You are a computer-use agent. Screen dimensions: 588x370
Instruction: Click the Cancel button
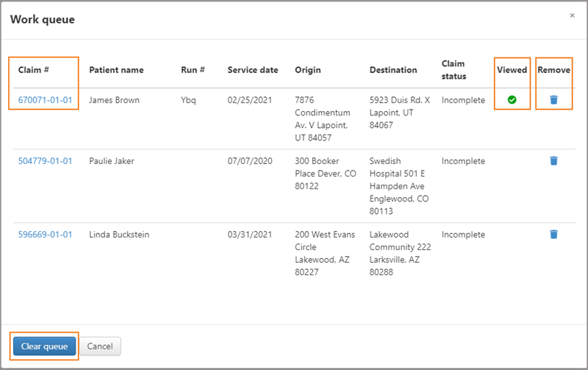tap(100, 346)
